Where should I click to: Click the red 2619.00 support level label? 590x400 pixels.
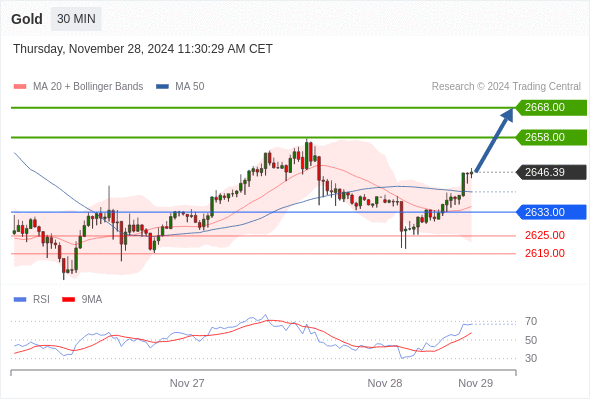point(545,253)
